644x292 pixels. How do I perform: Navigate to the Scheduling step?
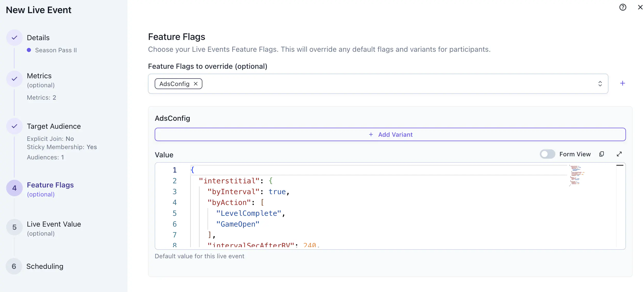[45, 266]
